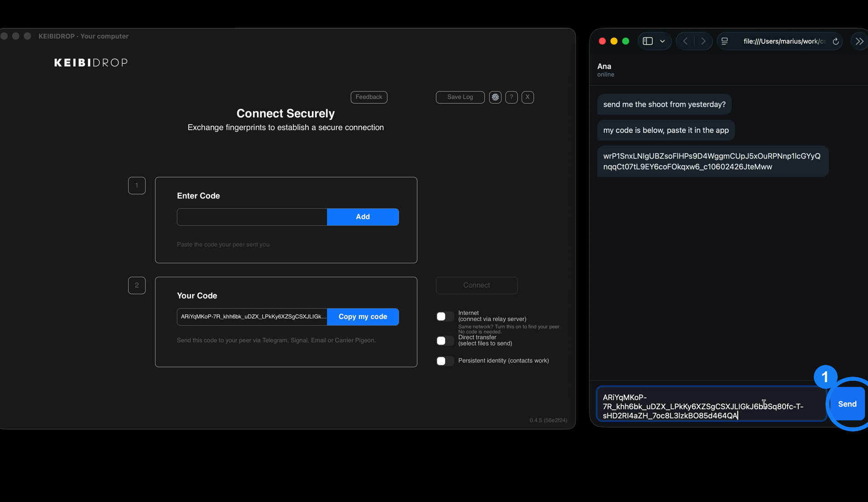Click the Copy my code button
Image resolution: width=868 pixels, height=502 pixels.
click(363, 317)
